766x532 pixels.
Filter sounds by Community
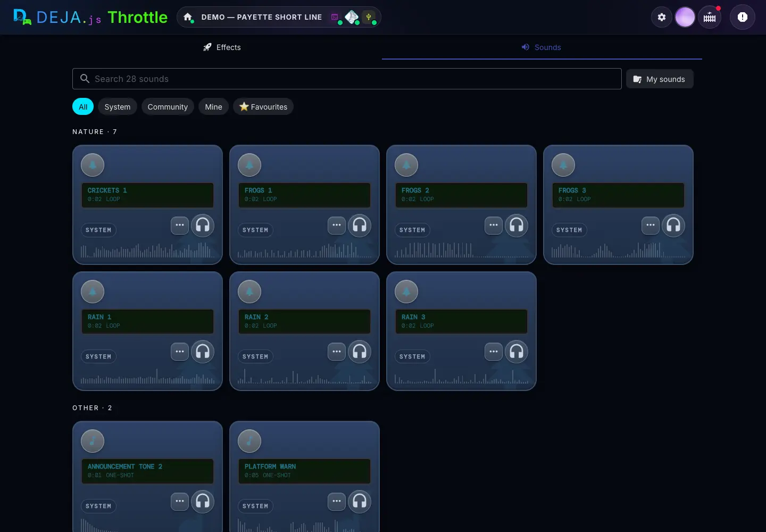click(x=168, y=107)
